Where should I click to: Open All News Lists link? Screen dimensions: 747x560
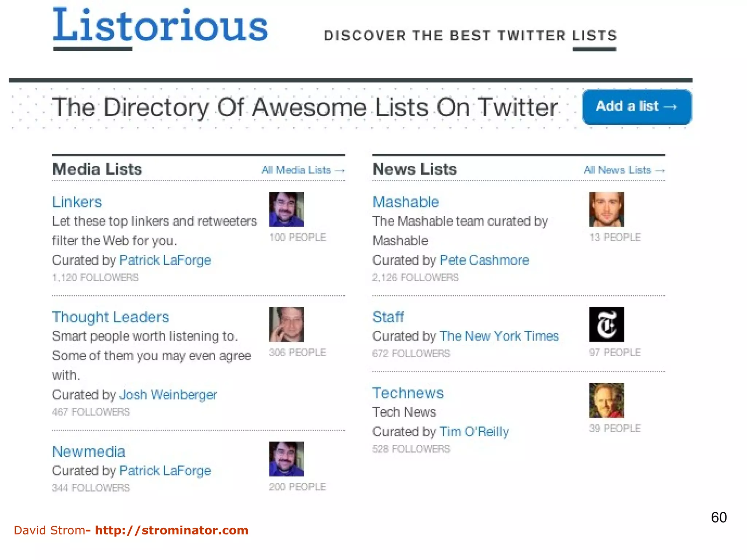pyautogui.click(x=624, y=170)
